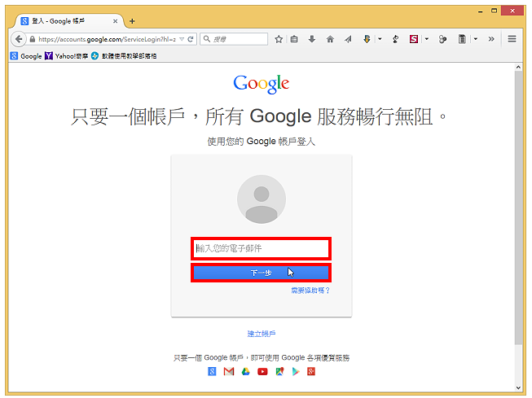Click the padlock site identity icon
Screen dimensions: 532x398
point(33,39)
